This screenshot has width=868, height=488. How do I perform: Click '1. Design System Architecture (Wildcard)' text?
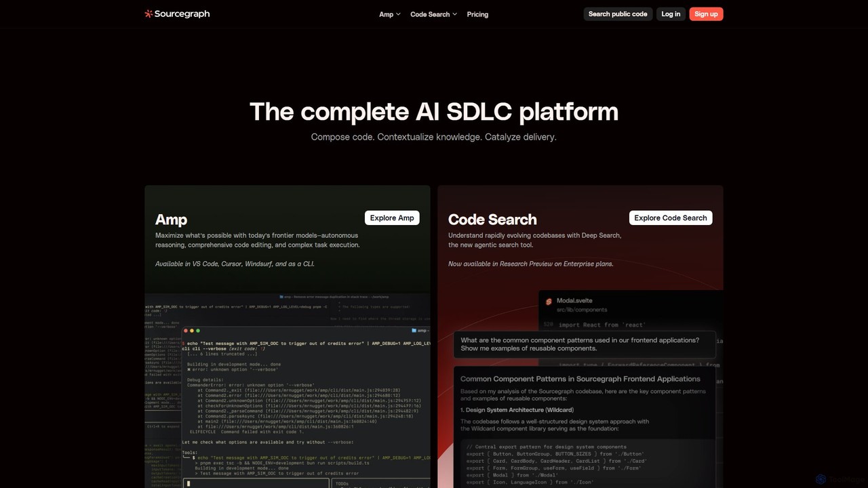517,410
